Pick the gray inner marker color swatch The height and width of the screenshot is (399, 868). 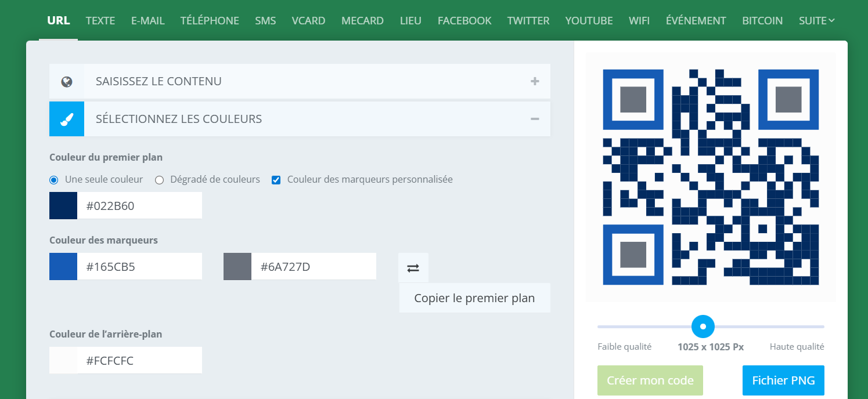[237, 266]
